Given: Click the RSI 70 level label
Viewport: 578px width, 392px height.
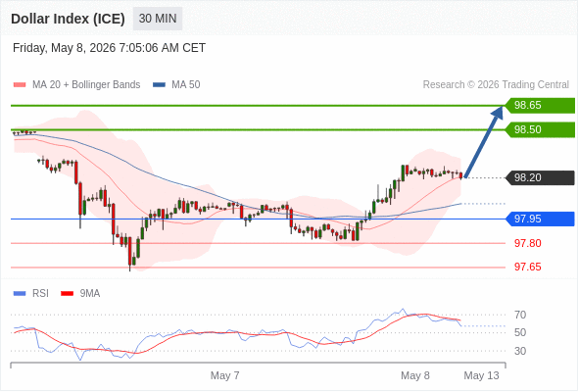Looking at the screenshot, I should point(520,315).
